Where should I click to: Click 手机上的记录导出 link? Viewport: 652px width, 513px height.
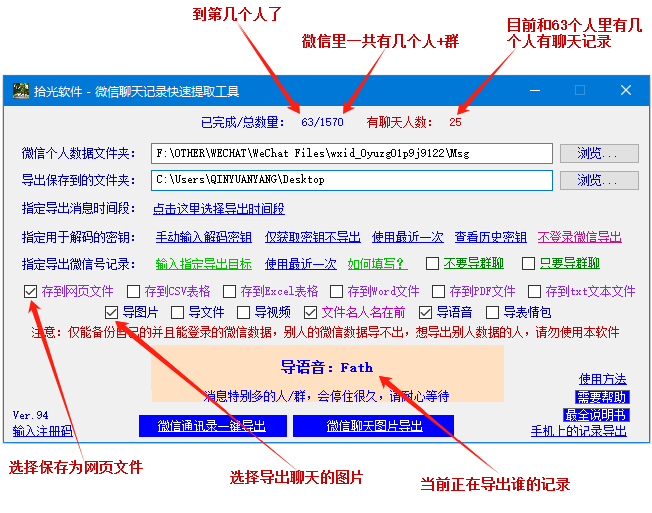[579, 431]
